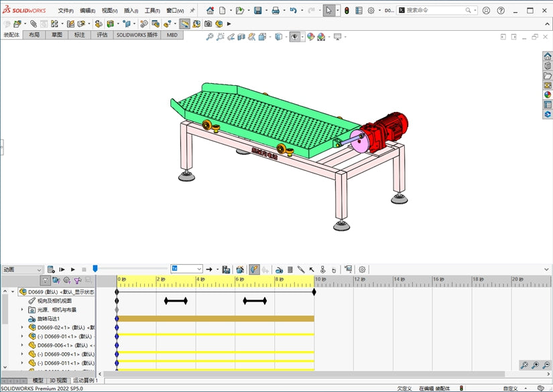Open the playback speed 1x combo box
The height and width of the screenshot is (392, 553).
[186, 269]
